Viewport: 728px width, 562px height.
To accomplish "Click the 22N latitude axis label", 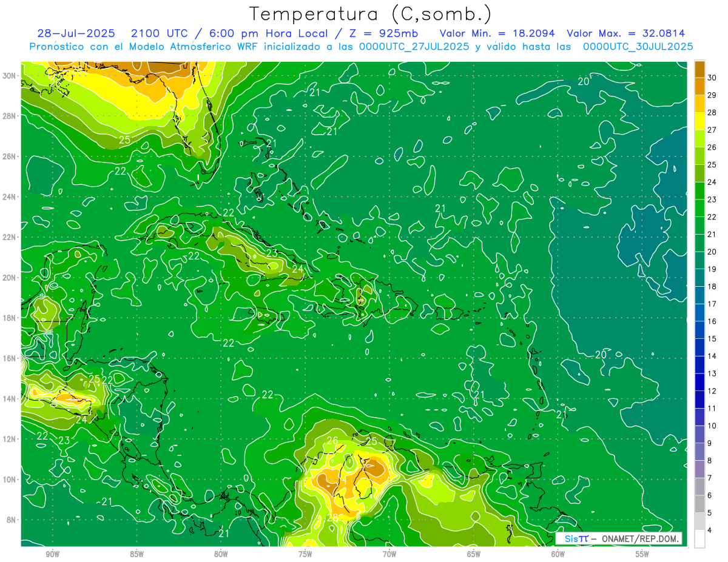I will 9,237.
